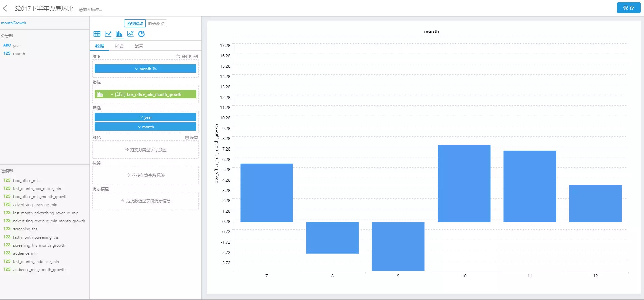Click the bar icon on the metric pill
Screen dimensions: 644x300
[100, 94]
